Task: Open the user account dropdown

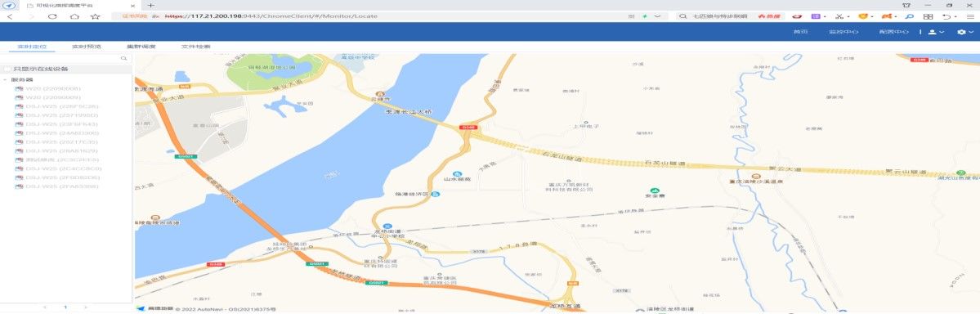Action: pos(936,32)
